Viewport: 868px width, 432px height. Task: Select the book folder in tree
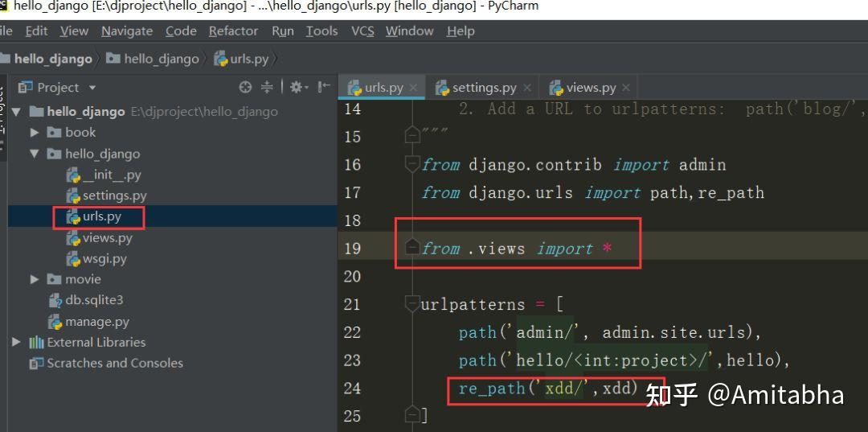pos(80,133)
